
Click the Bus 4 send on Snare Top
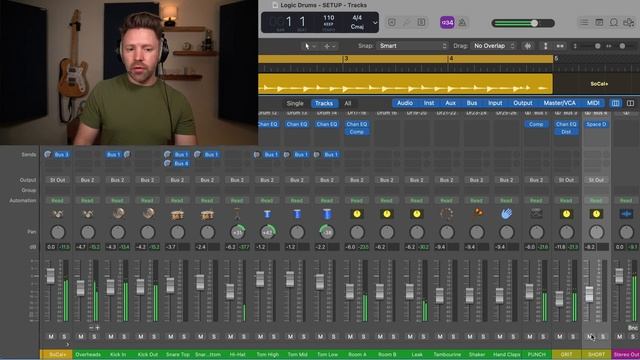click(181, 163)
